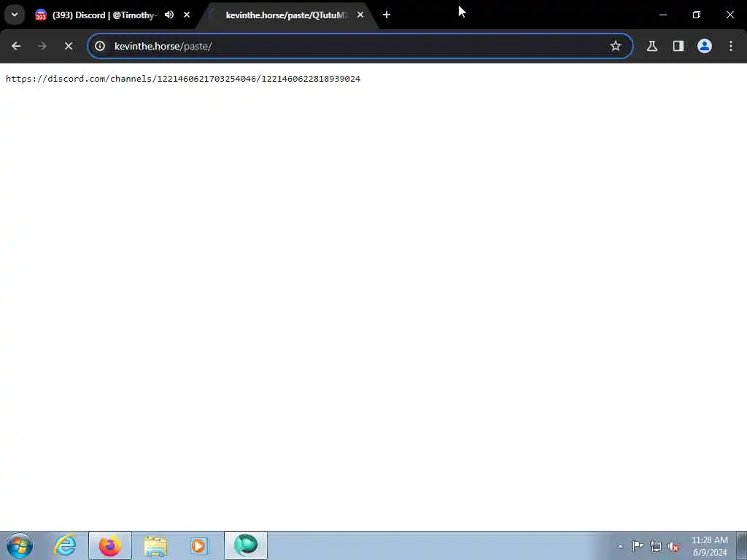Select the kevinthe.horse paste tab
747x560 pixels.
[286, 15]
